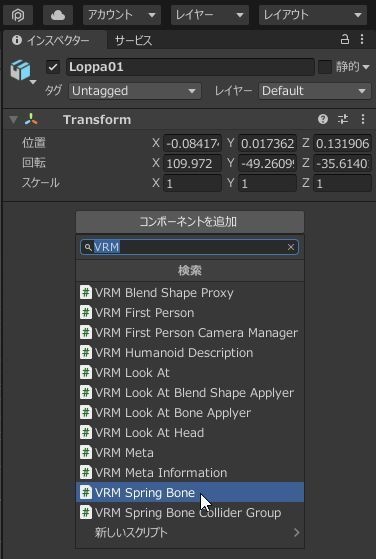
Task: Select VRM Look At Blend Shape Applyer
Action: (190, 393)
